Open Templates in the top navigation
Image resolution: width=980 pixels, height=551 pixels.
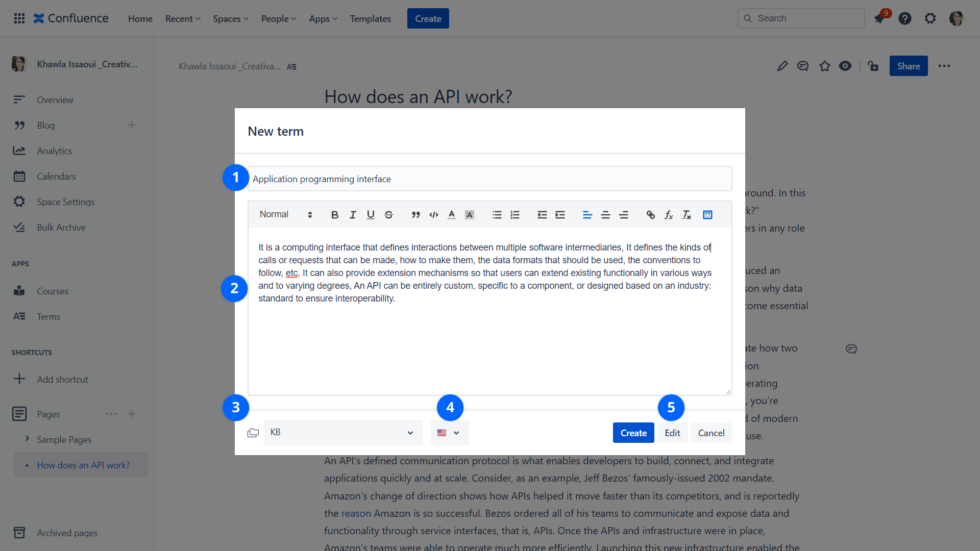(x=370, y=19)
